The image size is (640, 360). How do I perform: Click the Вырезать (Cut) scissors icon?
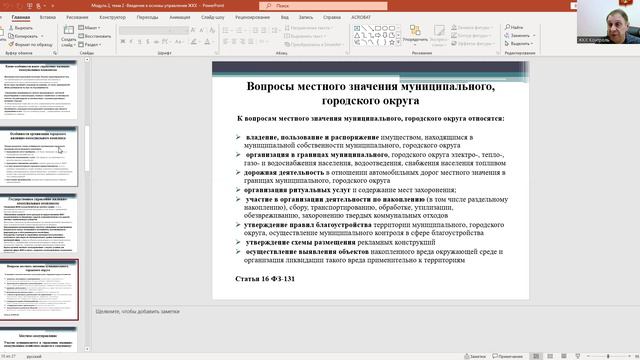point(11,28)
